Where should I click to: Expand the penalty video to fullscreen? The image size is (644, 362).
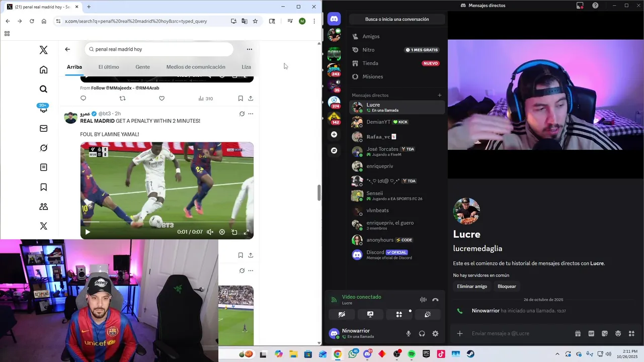point(246,232)
